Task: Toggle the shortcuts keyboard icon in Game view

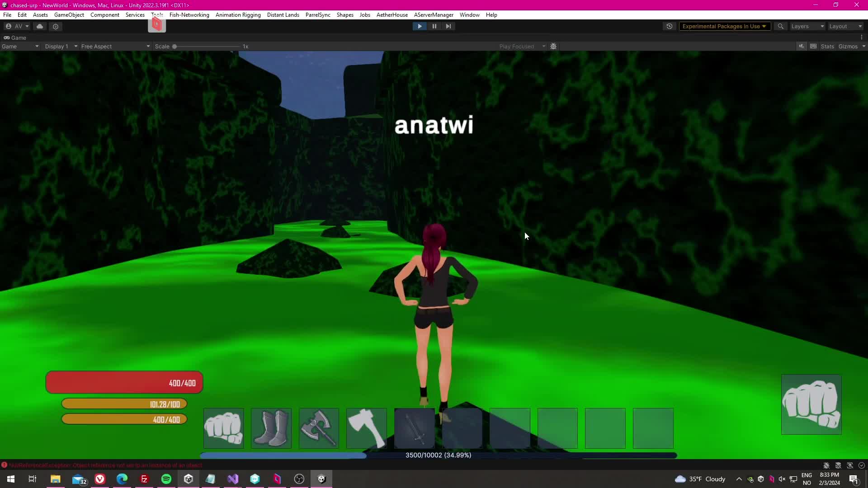Action: 813,47
